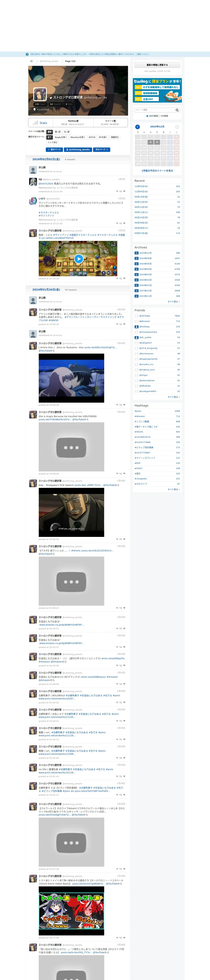210x980 pixels.
Task: Open the #Amazon hashtag link
Action: click(x=140, y=416)
